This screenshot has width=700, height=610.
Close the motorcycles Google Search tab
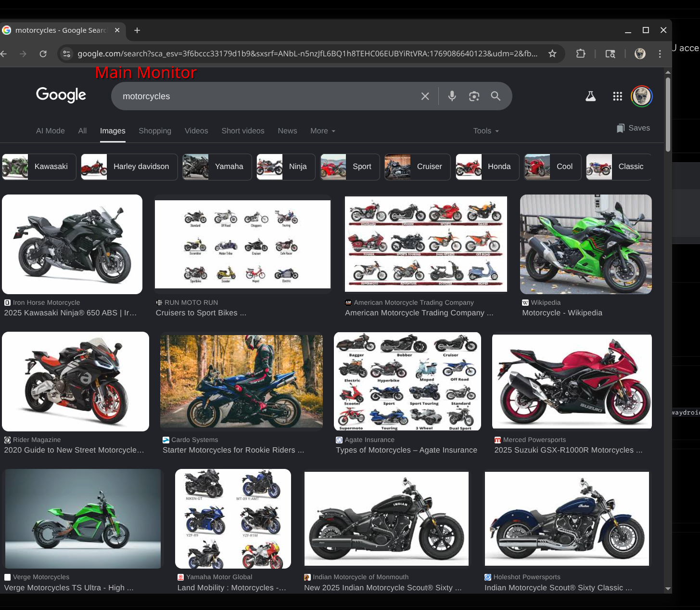coord(117,30)
